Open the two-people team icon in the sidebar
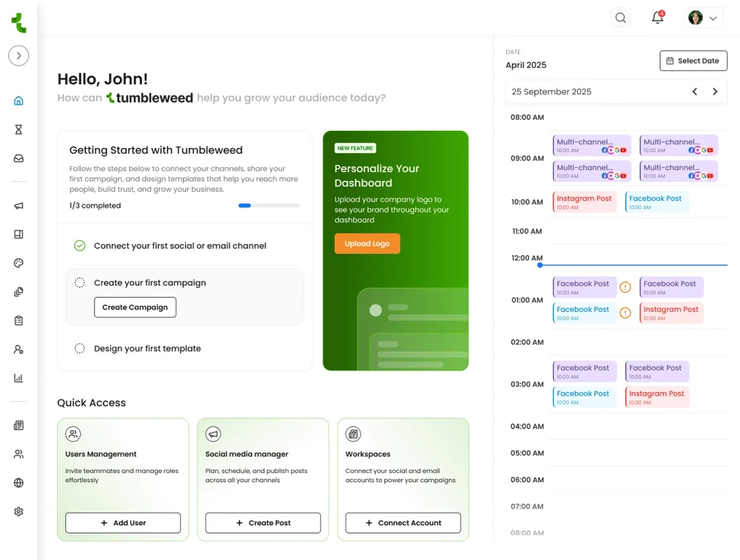The image size is (740, 560). pyautogui.click(x=18, y=454)
